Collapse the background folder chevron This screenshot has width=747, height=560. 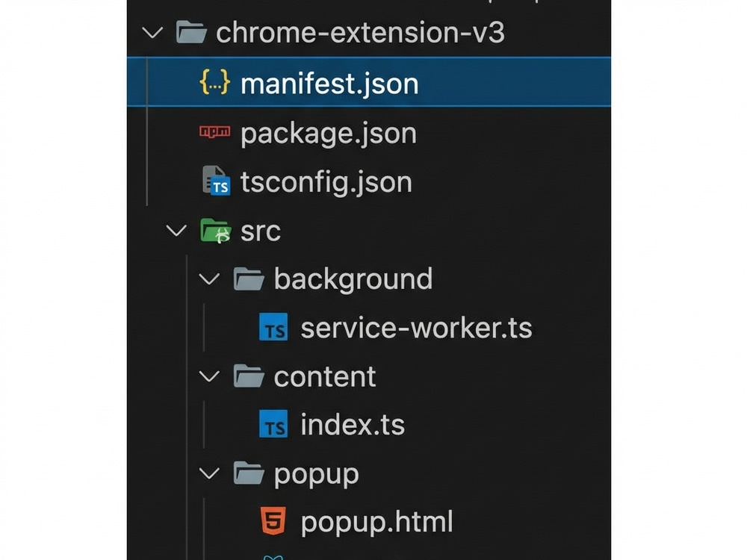[209, 279]
